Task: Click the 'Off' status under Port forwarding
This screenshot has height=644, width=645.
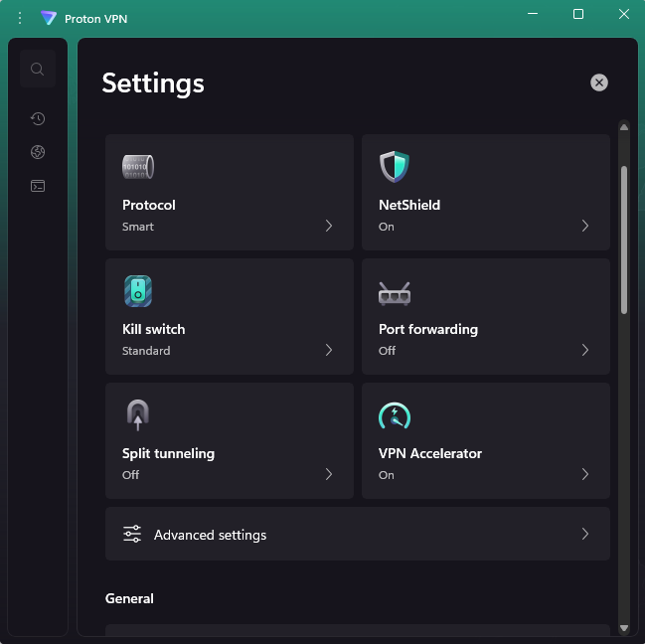Action: point(387,351)
